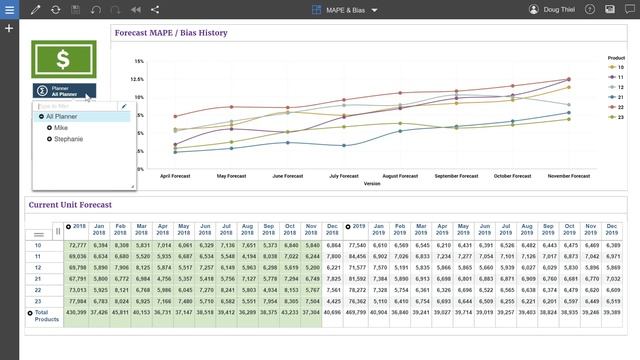Image resolution: width=640 pixels, height=360 pixels.
Task: Click the rewind reset icon
Action: tap(136, 10)
